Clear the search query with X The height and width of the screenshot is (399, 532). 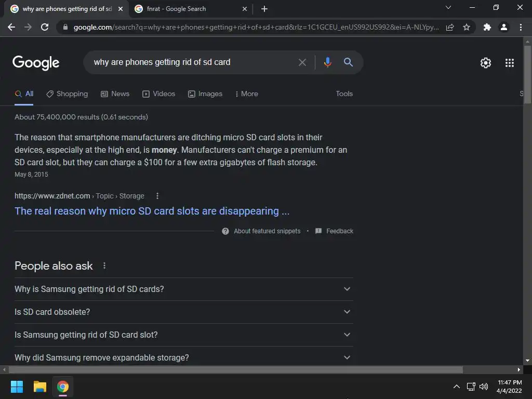pos(302,62)
